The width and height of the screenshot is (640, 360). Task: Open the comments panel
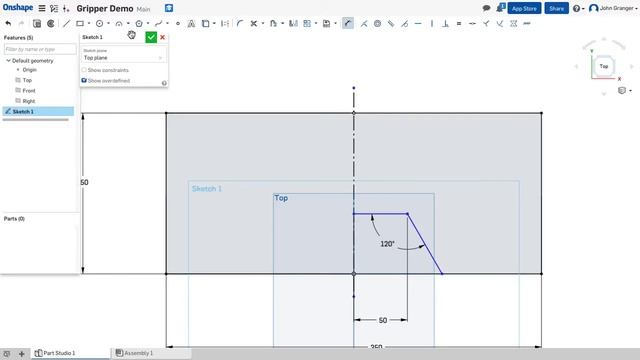tap(486, 8)
